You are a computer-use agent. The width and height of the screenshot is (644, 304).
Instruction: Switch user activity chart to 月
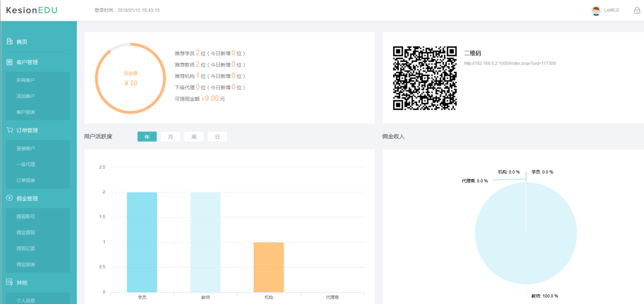(x=170, y=137)
